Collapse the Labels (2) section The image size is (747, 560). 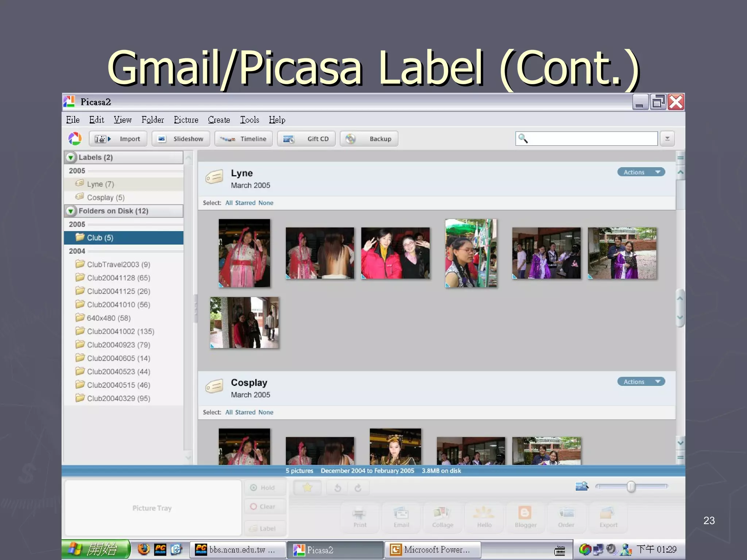[71, 157]
